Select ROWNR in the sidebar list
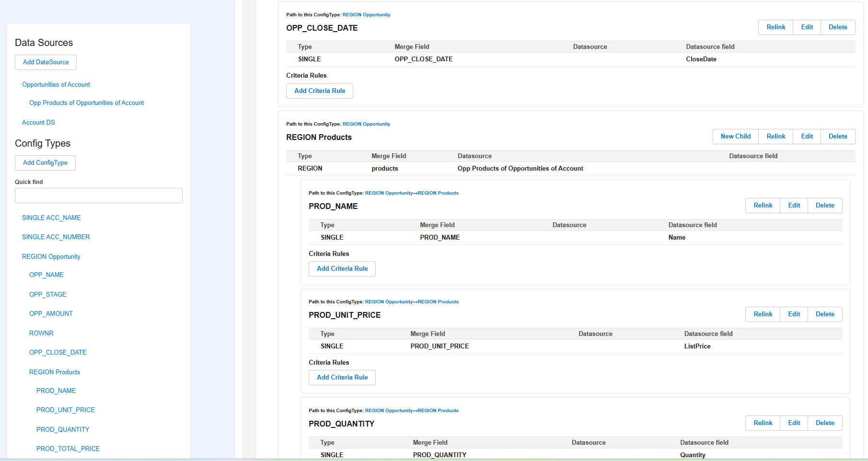 click(41, 334)
